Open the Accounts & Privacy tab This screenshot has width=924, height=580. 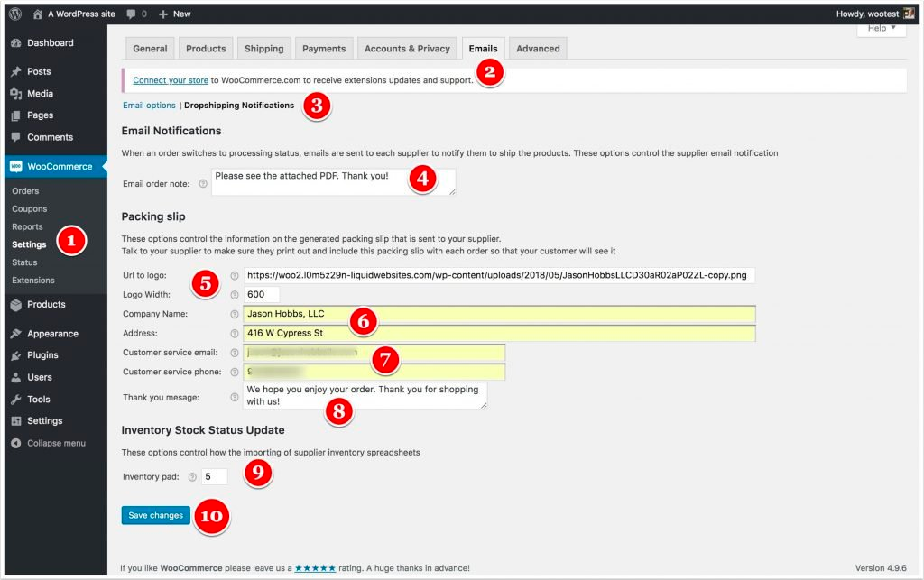coord(407,49)
